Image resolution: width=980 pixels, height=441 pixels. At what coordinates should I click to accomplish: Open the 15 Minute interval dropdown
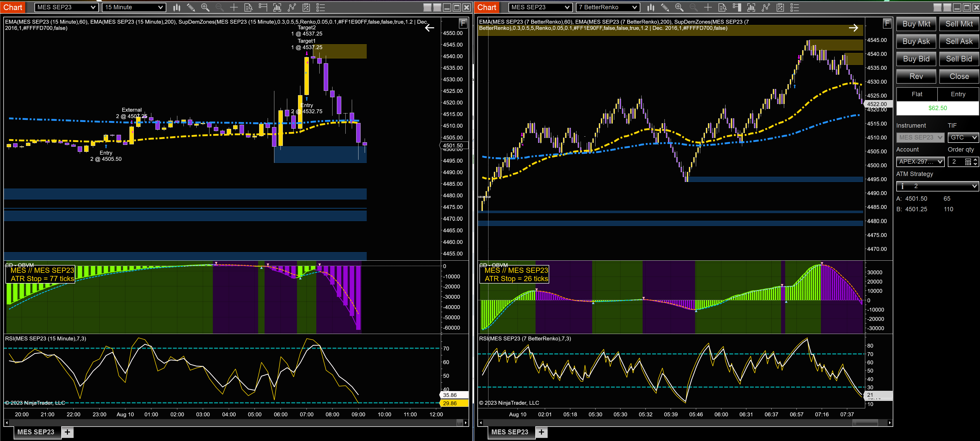(x=134, y=7)
